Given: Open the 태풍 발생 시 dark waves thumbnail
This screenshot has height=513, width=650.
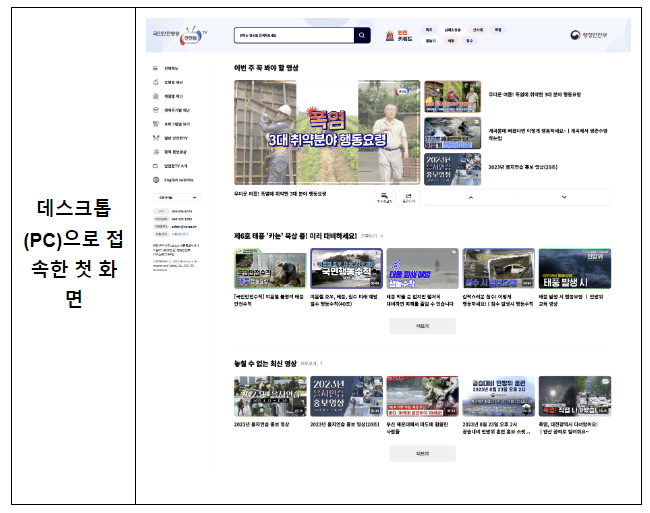Looking at the screenshot, I should [x=575, y=269].
